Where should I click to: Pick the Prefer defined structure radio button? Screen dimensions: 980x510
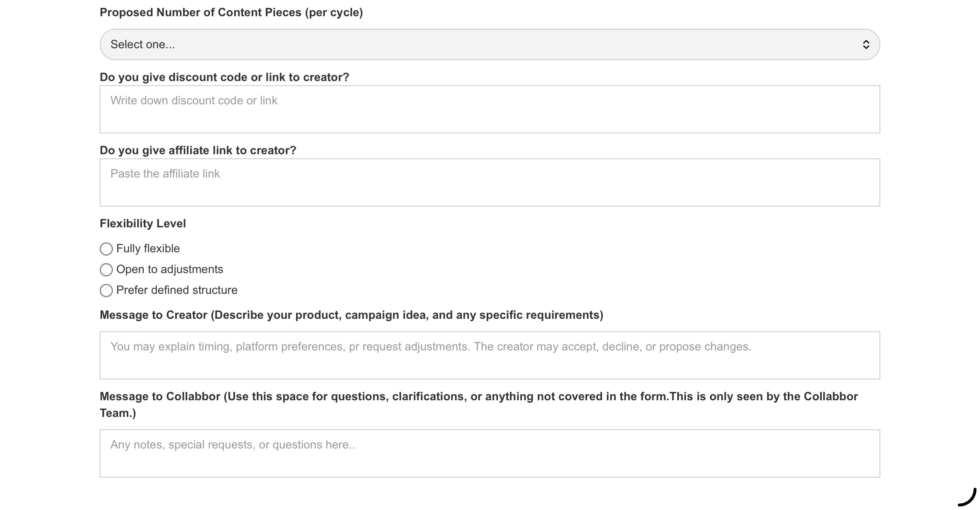pos(106,291)
